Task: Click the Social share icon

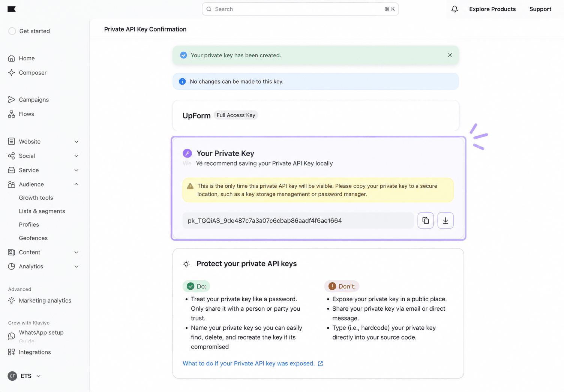Action: (x=12, y=156)
